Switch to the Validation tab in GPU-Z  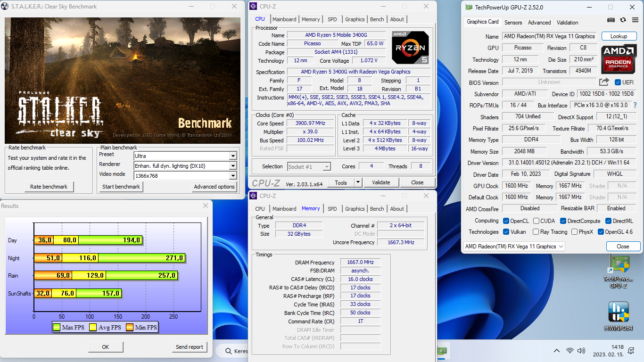[x=567, y=23]
